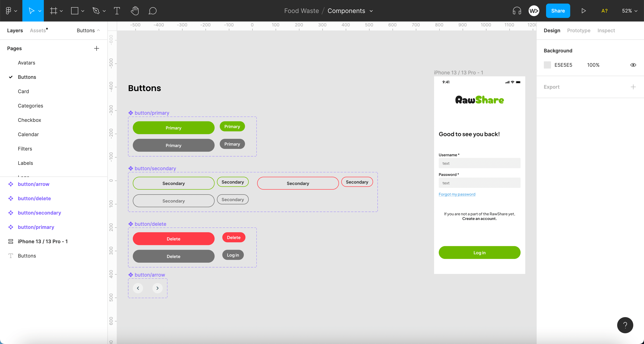Open the zoom percentage dropdown
Image resolution: width=644 pixels, height=344 pixels.
629,11
